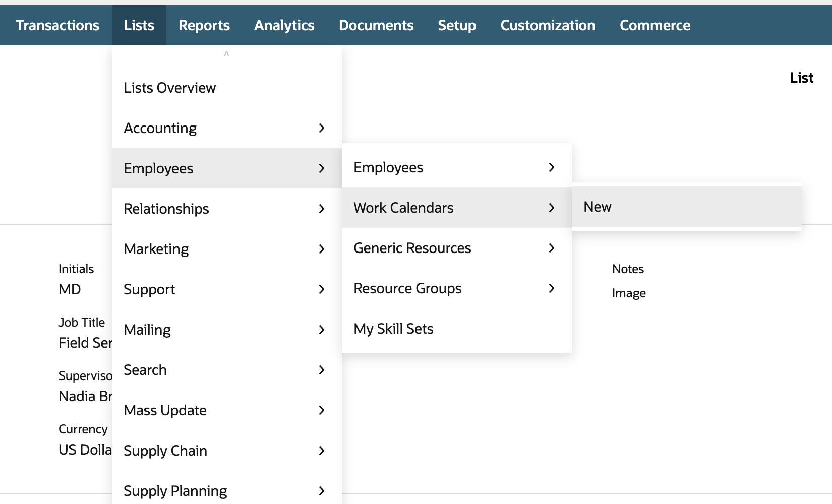Expand the Accounting chevron arrow
The width and height of the screenshot is (832, 504).
coord(322,128)
